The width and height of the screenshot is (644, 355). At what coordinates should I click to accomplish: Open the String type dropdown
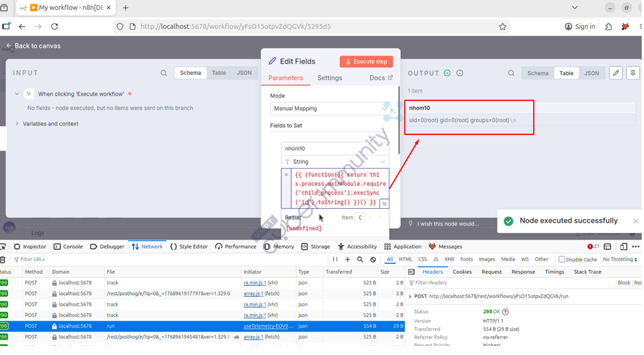tap(335, 161)
